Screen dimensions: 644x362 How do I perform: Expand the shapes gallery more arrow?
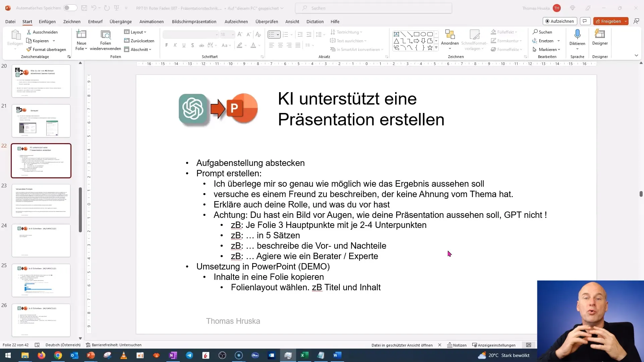pos(436,48)
